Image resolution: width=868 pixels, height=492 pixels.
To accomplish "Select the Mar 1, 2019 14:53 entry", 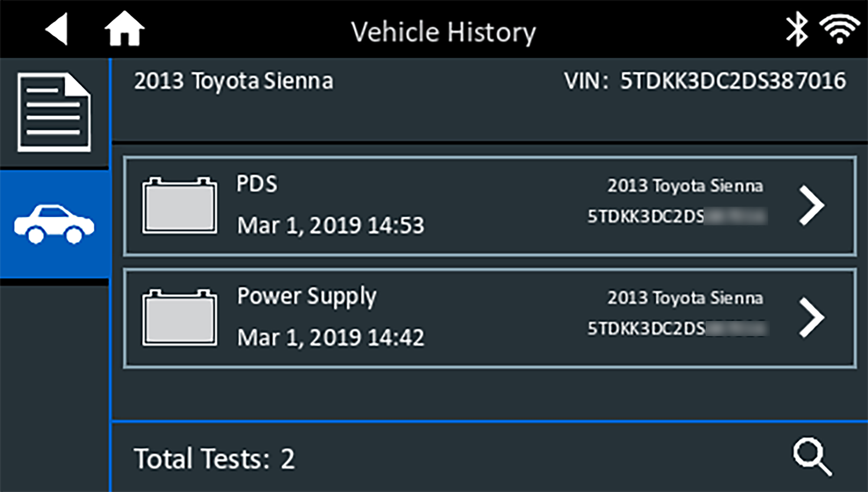I will (x=330, y=226).
